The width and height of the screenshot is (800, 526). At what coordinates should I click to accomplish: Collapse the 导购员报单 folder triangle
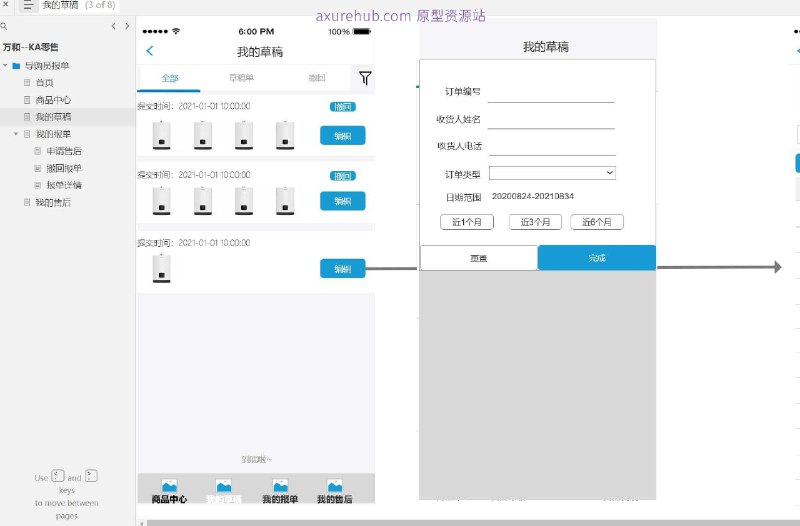pos(5,66)
